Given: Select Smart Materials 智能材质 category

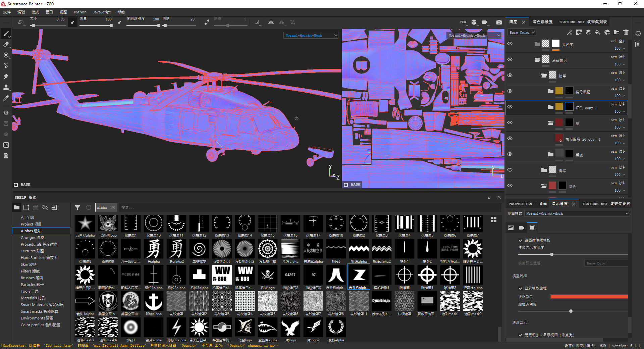Looking at the screenshot, I should point(42,305).
